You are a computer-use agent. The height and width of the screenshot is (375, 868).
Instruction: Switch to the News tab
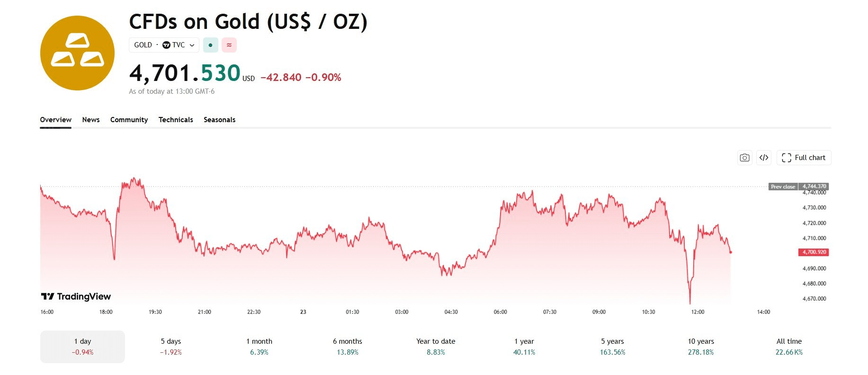tap(91, 120)
